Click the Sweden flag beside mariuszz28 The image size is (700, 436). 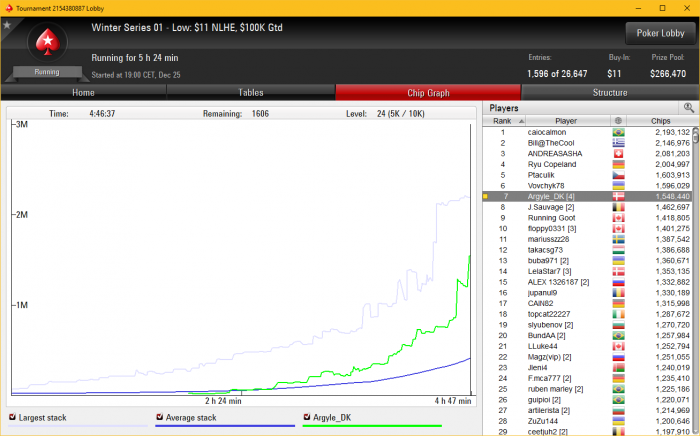tap(618, 240)
